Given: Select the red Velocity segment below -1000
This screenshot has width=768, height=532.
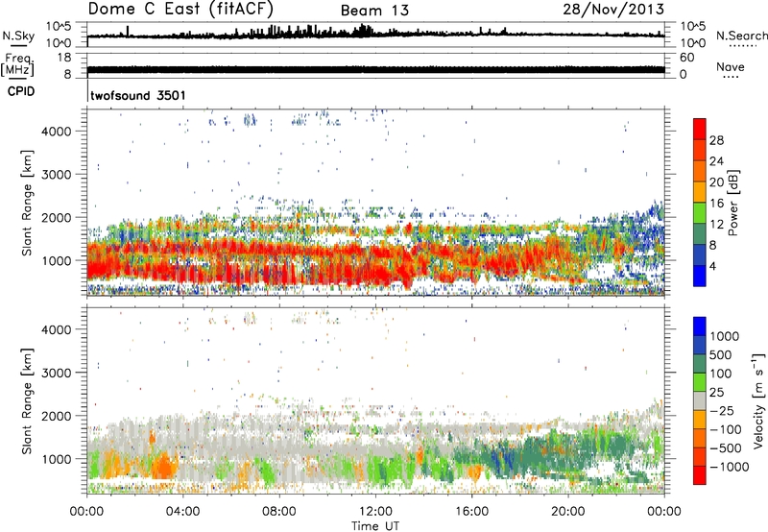Looking at the screenshot, I should 700,475.
